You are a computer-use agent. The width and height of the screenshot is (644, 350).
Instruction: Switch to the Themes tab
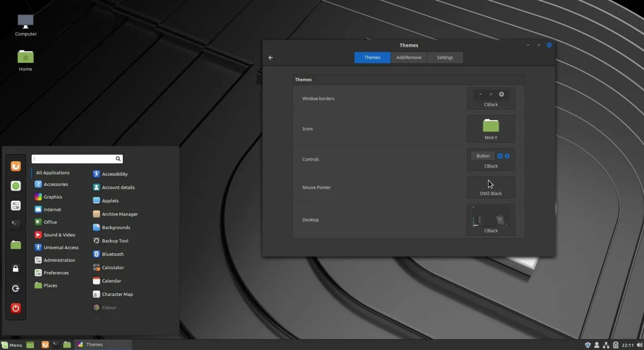(x=372, y=57)
